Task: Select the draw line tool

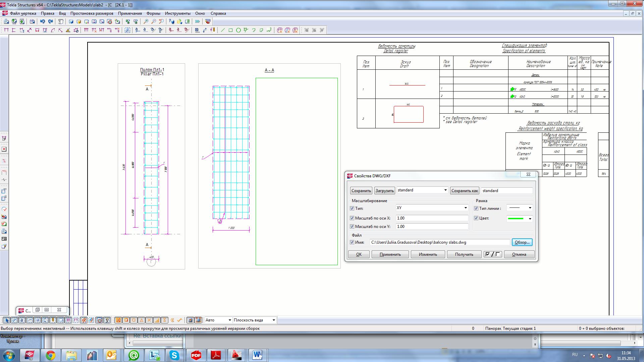Action: coord(223,30)
